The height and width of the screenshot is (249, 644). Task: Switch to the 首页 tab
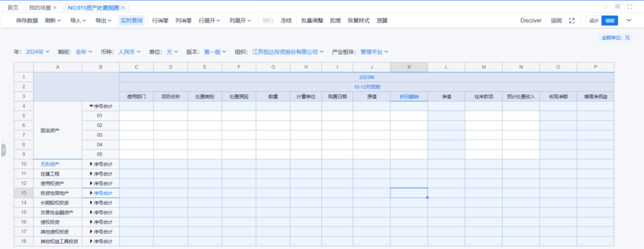(13, 8)
